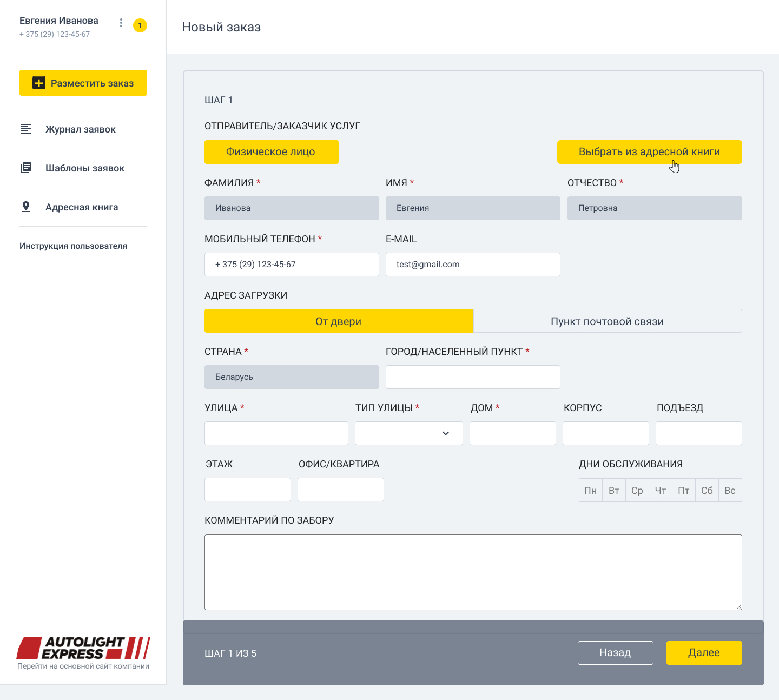
Task: Click the Шаблоны заявок templates icon
Action: pyautogui.click(x=26, y=168)
